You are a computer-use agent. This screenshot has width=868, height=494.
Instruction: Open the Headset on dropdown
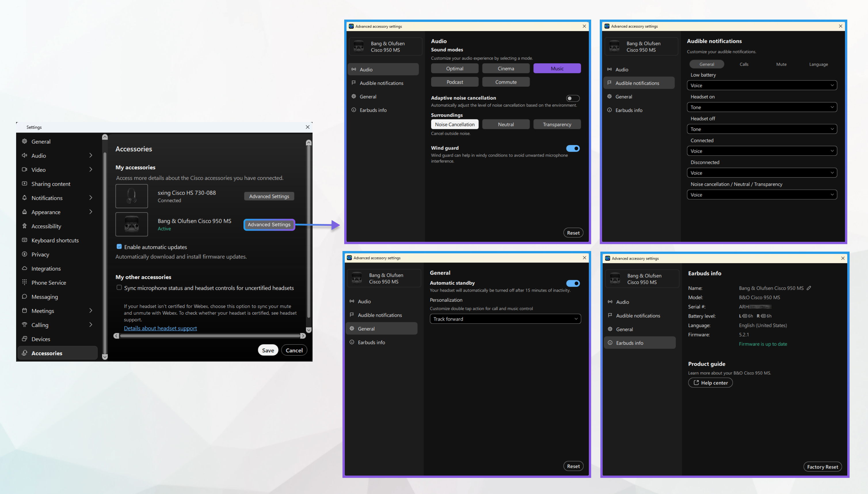point(762,107)
